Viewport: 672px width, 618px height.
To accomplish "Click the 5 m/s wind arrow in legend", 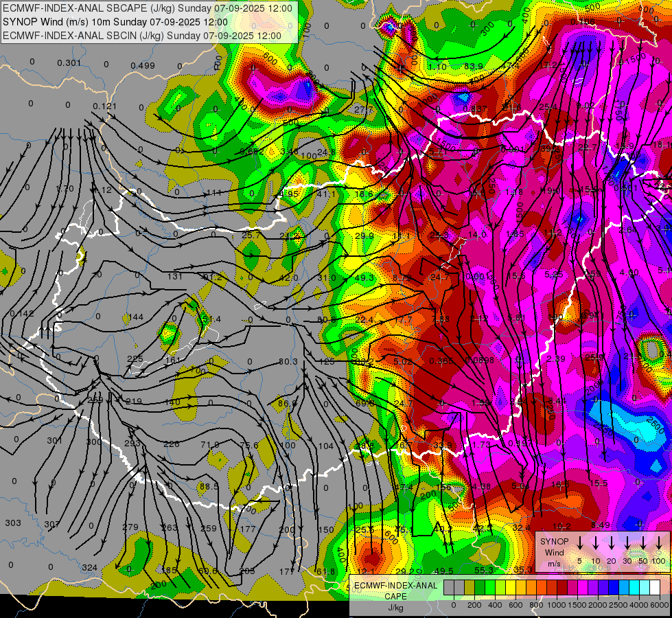I will [x=580, y=543].
